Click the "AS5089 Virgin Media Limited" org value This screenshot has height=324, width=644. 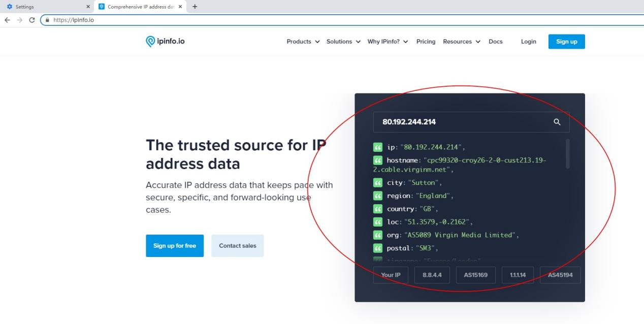point(461,235)
